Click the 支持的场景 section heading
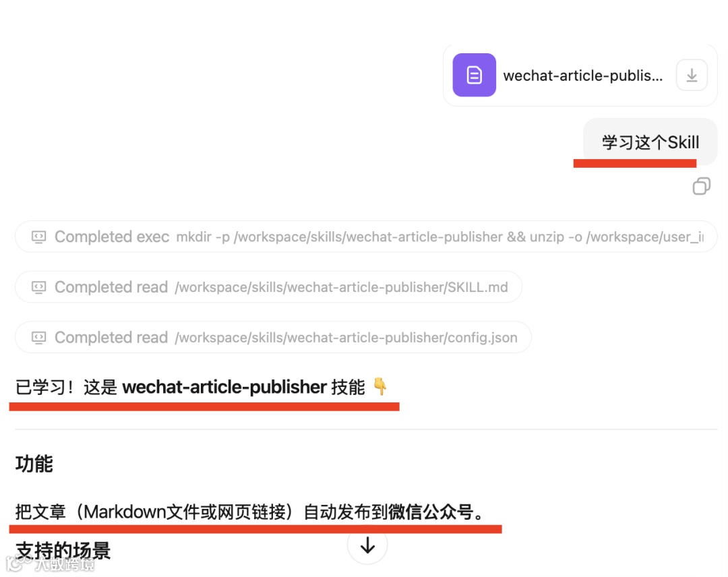Viewport: 728px width, 577px height. coord(63,551)
